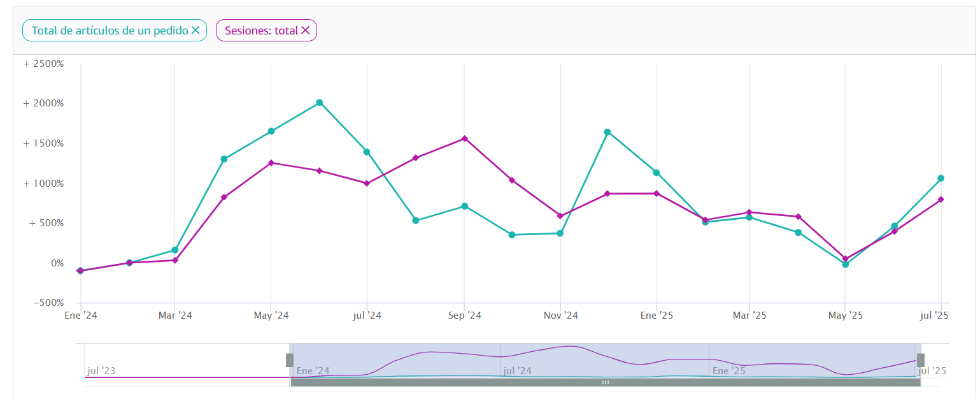Select the magenta diamond point at jul '25
Viewport: 980px width, 399px height.
(x=941, y=199)
